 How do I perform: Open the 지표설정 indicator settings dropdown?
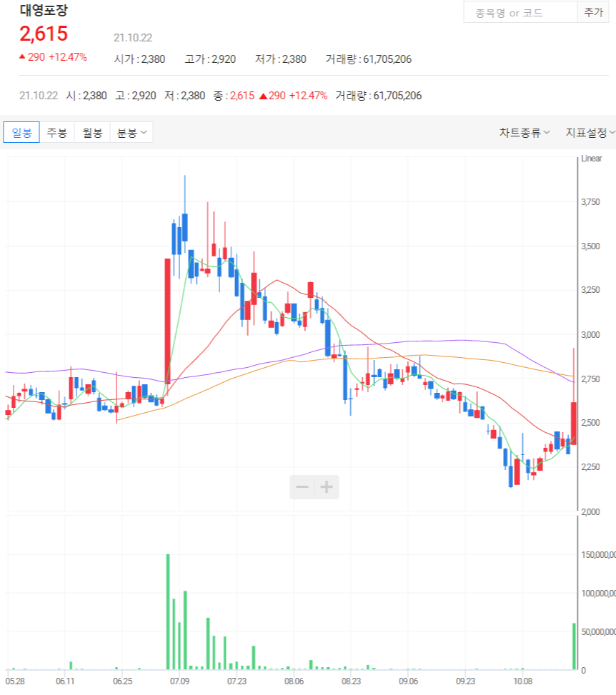click(x=590, y=133)
